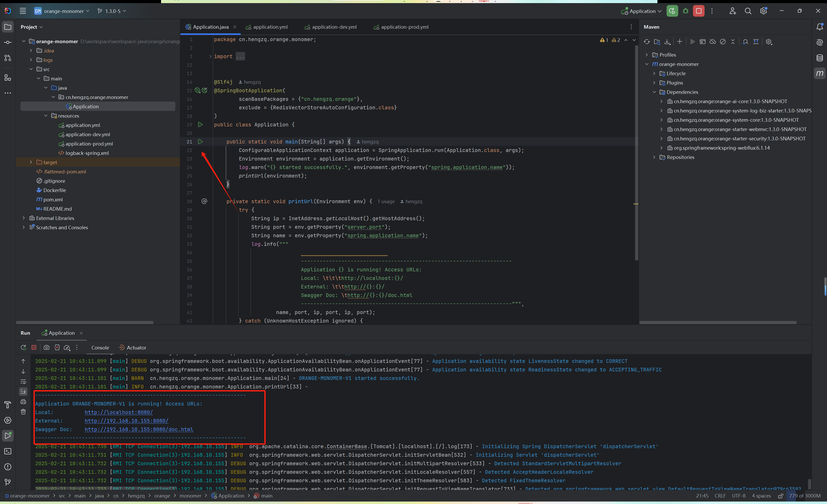Viewport: 827px width, 504px height.
Task: Open Swagger doc.html link in console
Action: click(139, 429)
